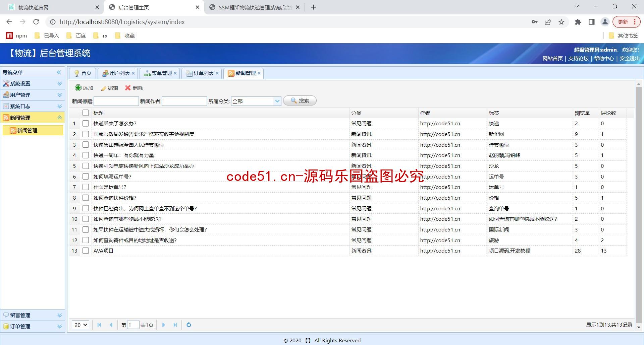
Task: Click the scrollbar down arrow
Action: click(x=639, y=327)
